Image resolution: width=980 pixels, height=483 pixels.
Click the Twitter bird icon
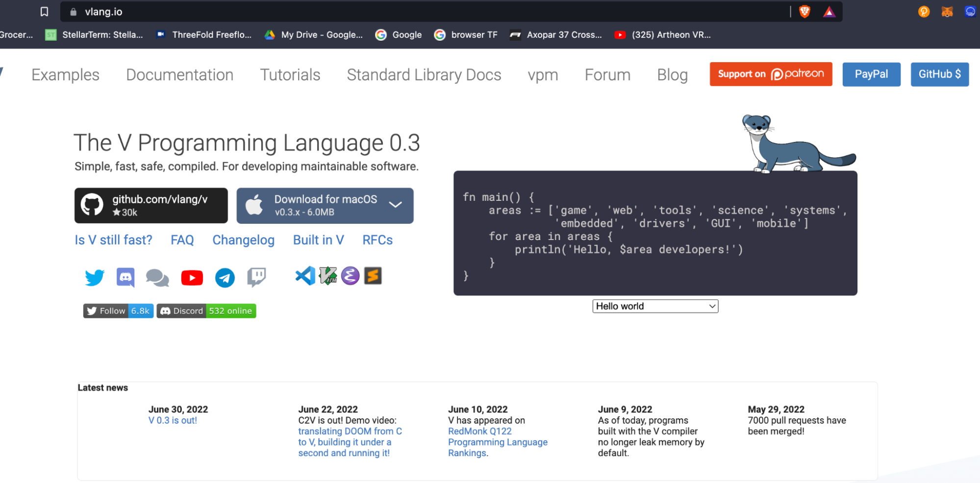(x=94, y=277)
